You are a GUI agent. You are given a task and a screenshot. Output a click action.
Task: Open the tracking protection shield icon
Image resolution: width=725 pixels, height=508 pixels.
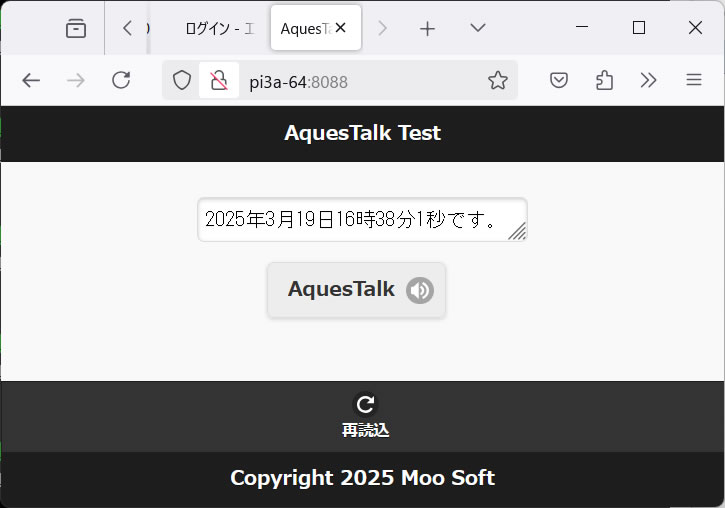click(x=182, y=80)
